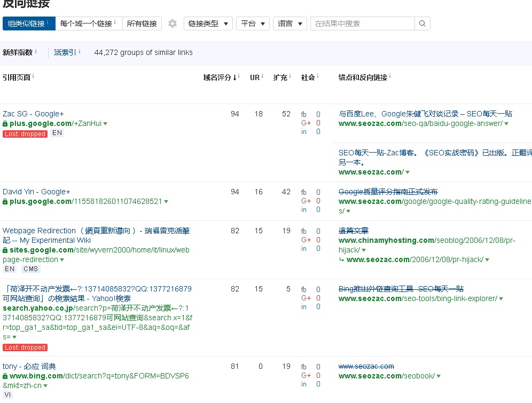Screen dimensions: 532x403
Task: Open the David Yin - Google+ link
Action: [x=36, y=192]
